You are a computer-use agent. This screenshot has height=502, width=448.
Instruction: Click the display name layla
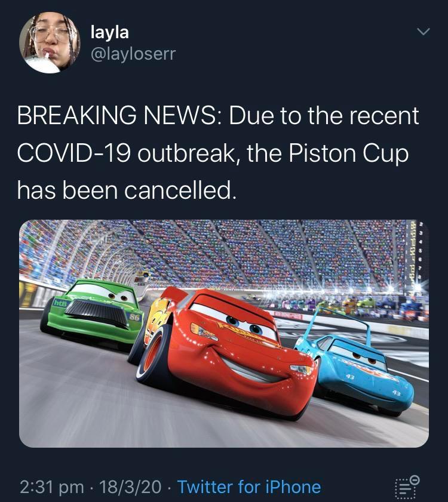109,33
